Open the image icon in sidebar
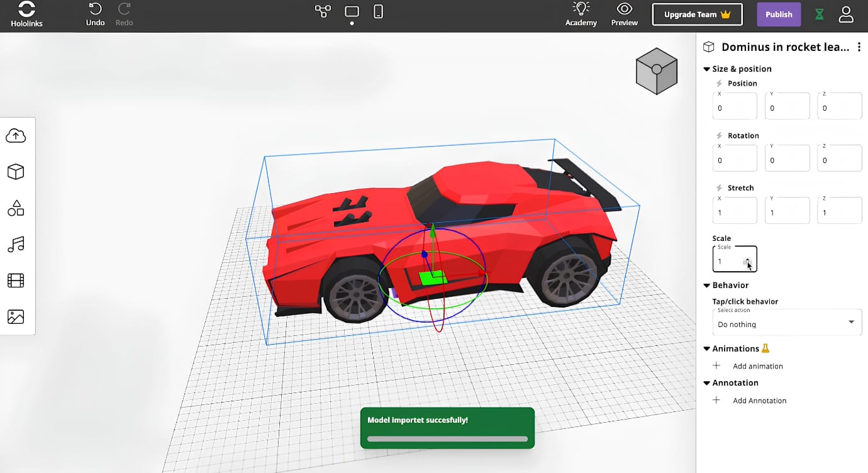This screenshot has width=868, height=473. pos(16,316)
